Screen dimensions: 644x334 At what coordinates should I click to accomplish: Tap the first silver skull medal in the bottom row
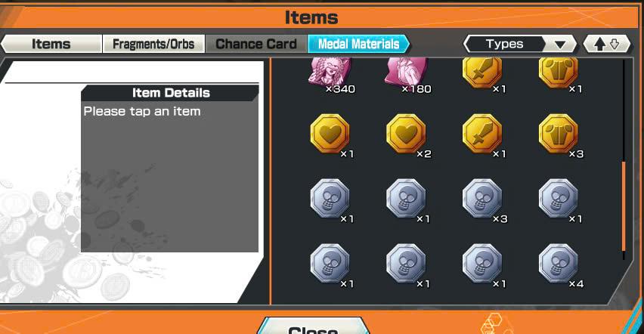[x=330, y=264]
